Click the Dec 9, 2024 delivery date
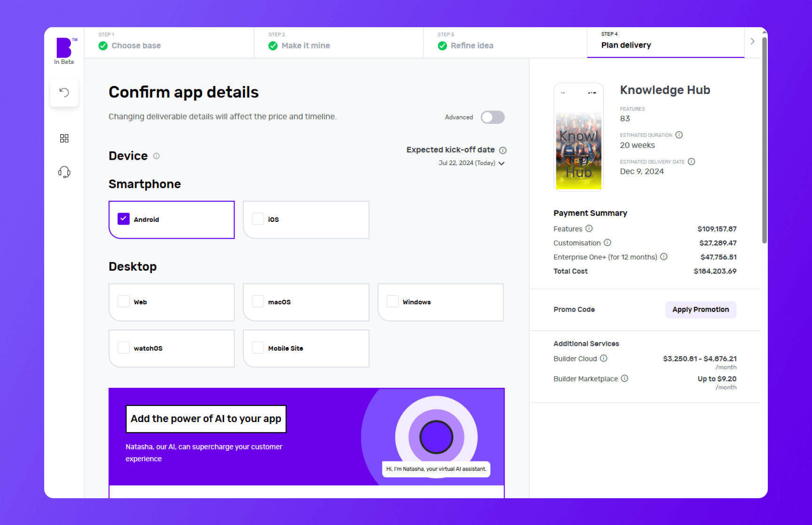 click(x=642, y=172)
